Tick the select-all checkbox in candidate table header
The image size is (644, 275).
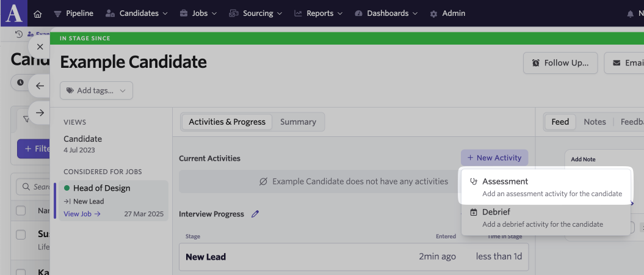[x=21, y=210]
